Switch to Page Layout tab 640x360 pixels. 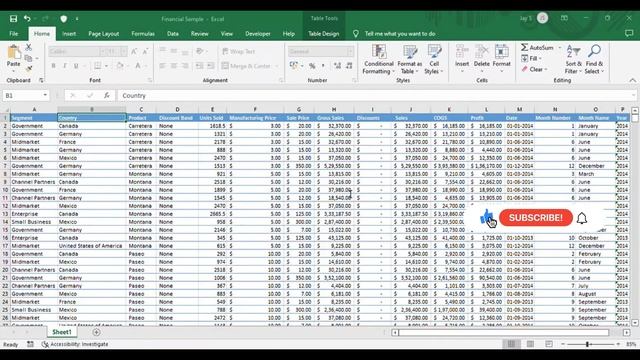pyautogui.click(x=104, y=34)
